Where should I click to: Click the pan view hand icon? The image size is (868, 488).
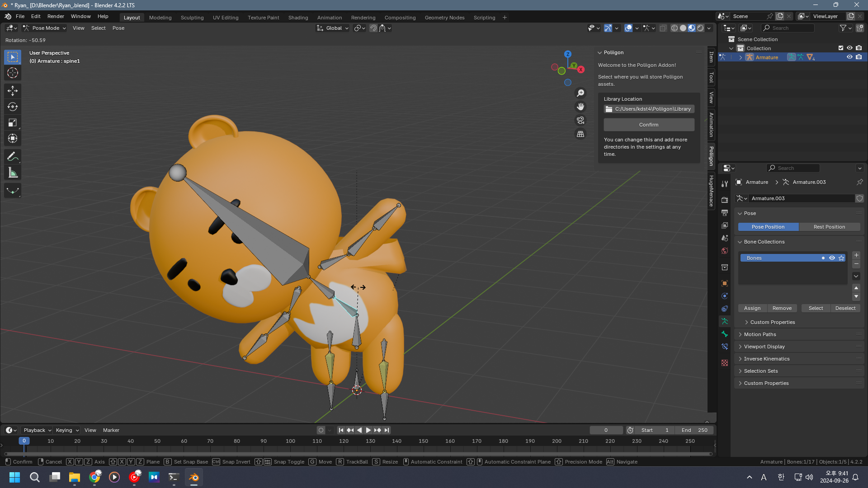point(580,107)
